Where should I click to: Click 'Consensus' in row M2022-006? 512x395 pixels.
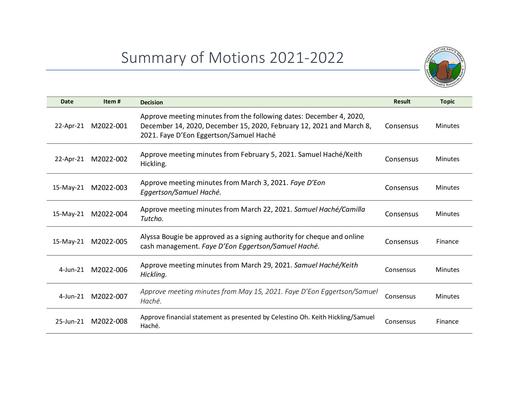tap(400, 270)
